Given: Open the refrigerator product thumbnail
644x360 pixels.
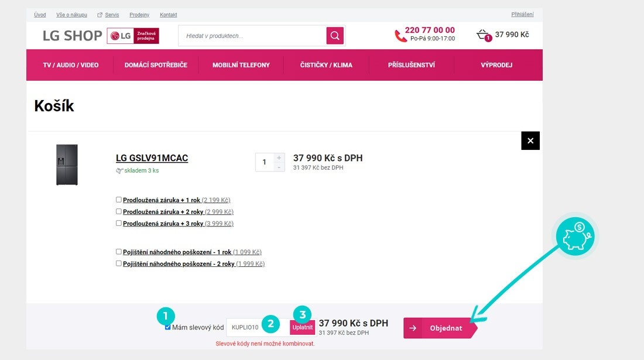Looking at the screenshot, I should click(67, 165).
